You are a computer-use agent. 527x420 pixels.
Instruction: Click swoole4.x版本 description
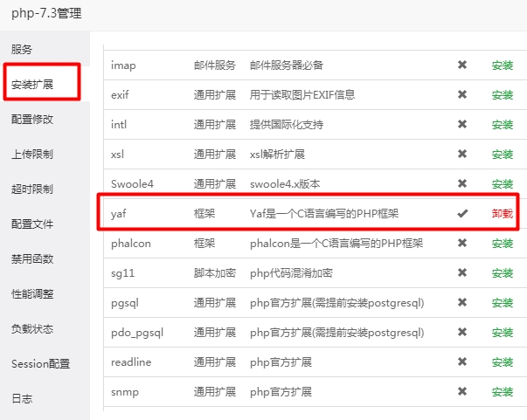(285, 184)
